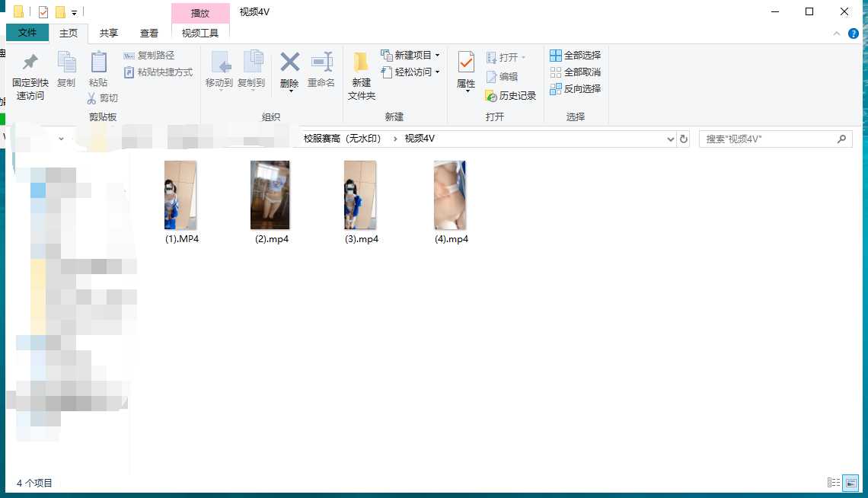Click Copy Path (复制路径)

tap(149, 56)
